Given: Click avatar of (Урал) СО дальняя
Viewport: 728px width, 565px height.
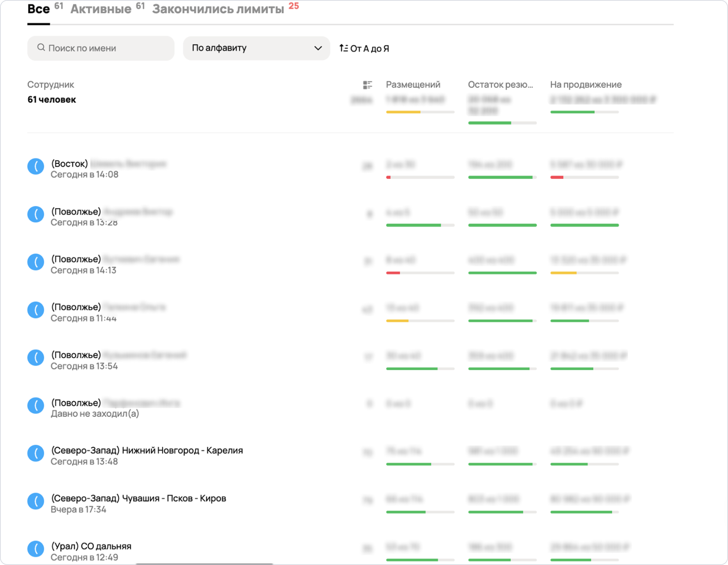Looking at the screenshot, I should (36, 549).
